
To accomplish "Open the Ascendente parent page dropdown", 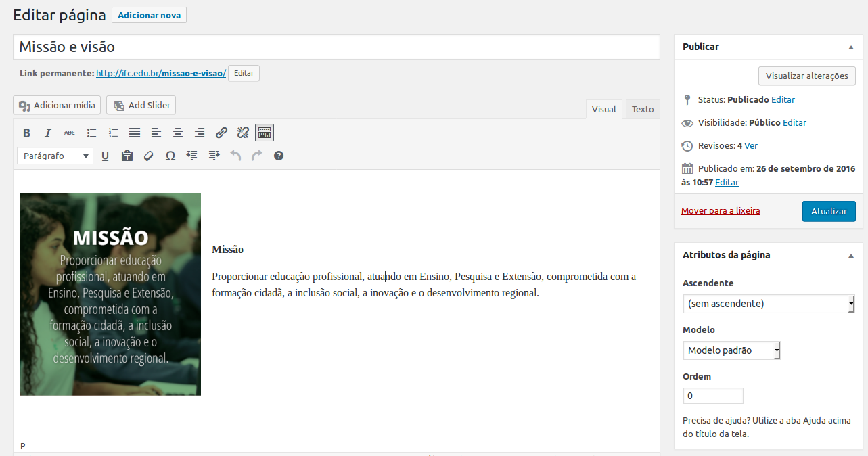I will click(769, 304).
